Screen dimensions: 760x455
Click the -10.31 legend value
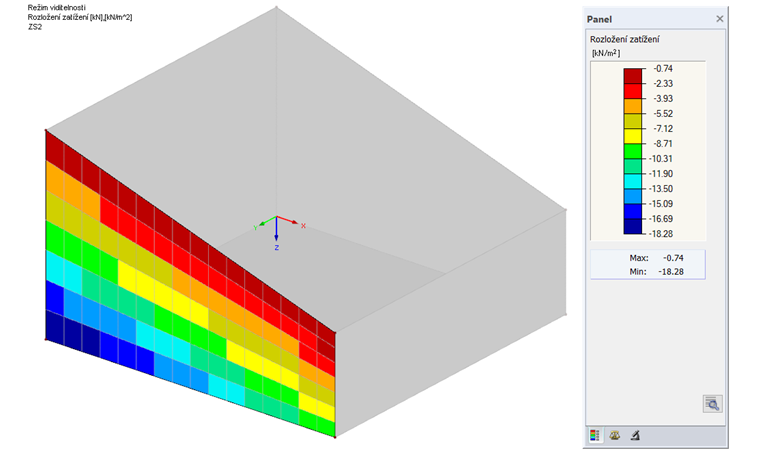tap(661, 159)
